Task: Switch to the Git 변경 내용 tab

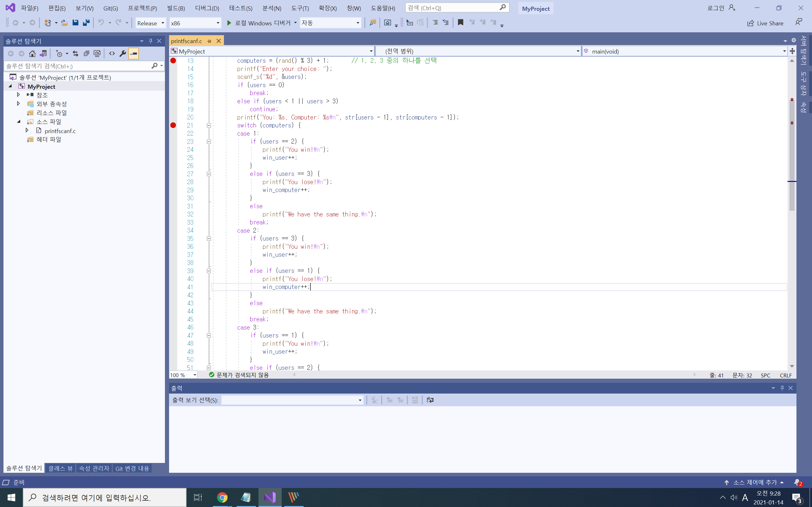Action: click(132, 468)
